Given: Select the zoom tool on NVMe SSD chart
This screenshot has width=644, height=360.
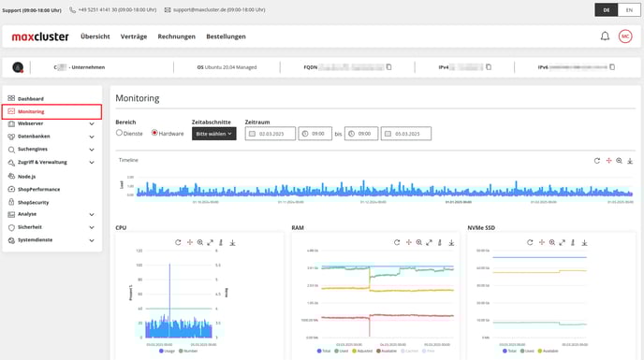Looking at the screenshot, I should coord(552,242).
